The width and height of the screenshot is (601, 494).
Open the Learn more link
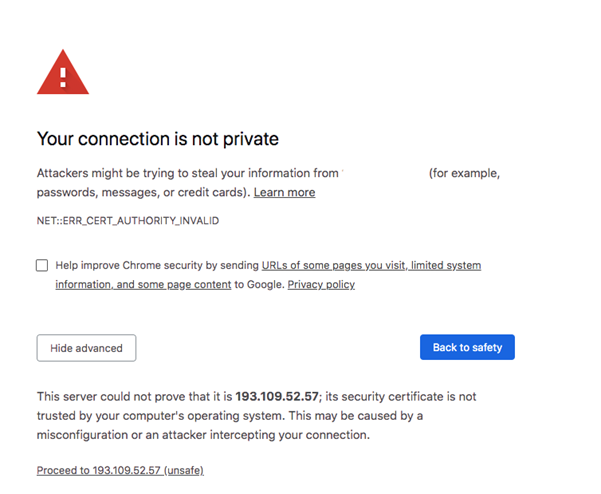pyautogui.click(x=284, y=192)
